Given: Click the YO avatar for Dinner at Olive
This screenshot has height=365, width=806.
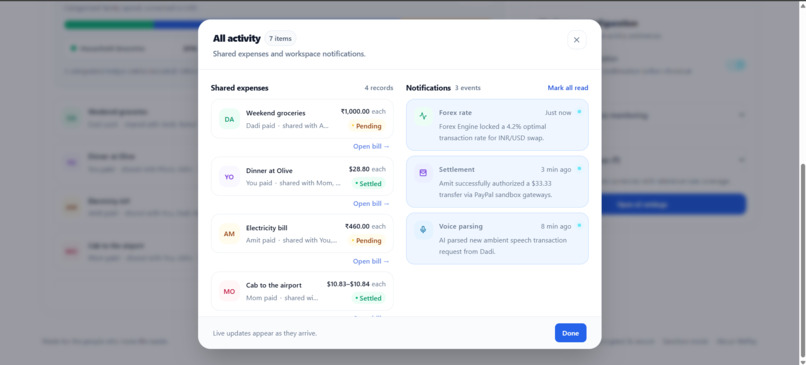Looking at the screenshot, I should coord(229,177).
